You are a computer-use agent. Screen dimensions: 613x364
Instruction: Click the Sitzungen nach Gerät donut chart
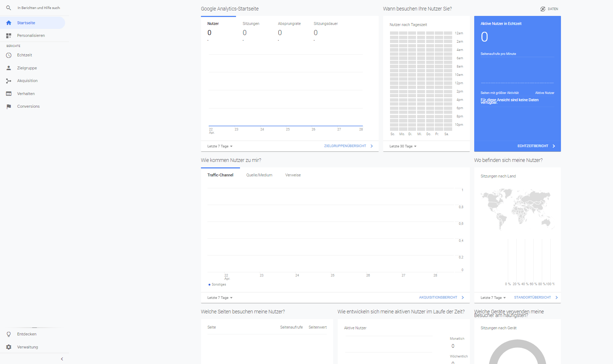pos(517,352)
